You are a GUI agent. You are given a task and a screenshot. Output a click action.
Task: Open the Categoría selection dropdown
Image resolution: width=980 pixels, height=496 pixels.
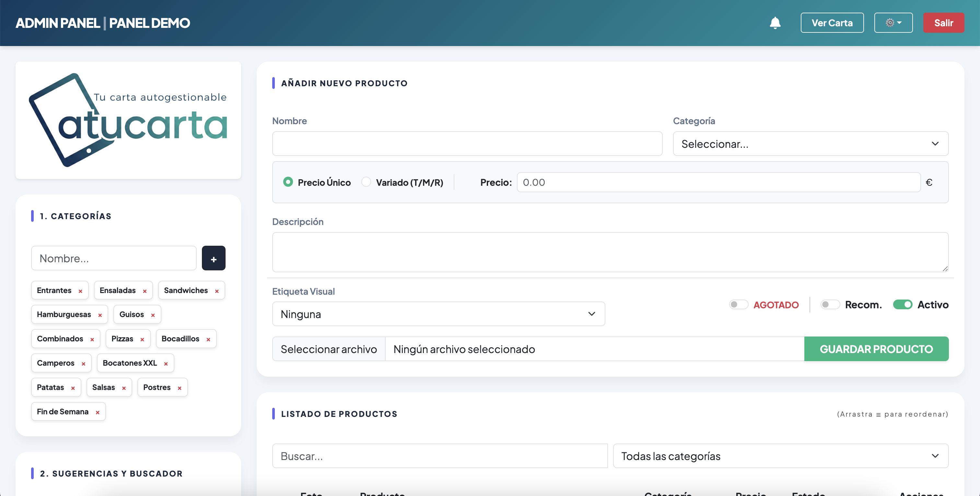tap(811, 144)
